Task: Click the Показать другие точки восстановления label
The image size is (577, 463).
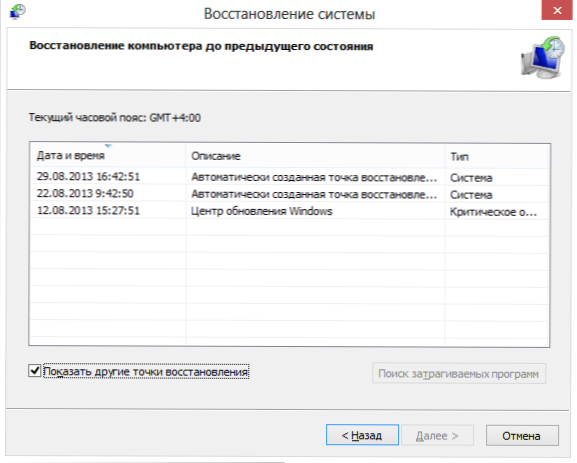Action: pyautogui.click(x=146, y=372)
